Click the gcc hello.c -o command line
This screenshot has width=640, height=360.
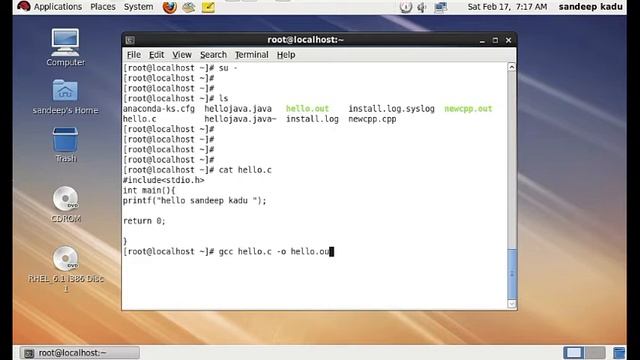[228, 251]
